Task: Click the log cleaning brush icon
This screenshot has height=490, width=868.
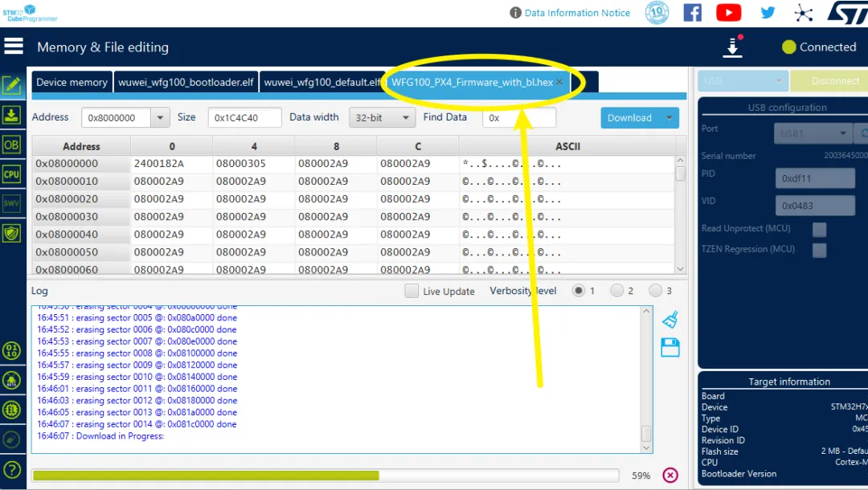Action: (669, 320)
